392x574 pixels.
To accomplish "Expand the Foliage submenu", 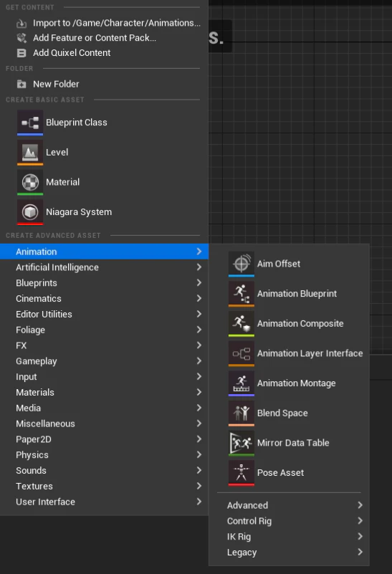I will [x=105, y=330].
